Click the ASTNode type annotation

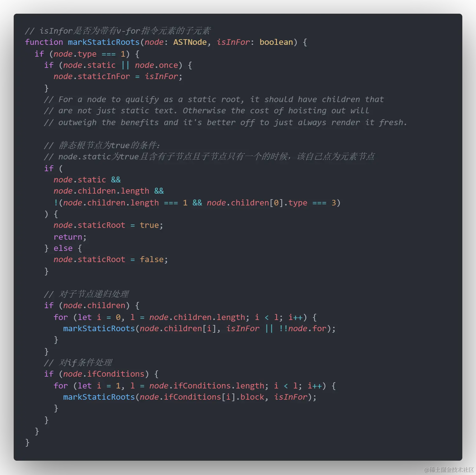[x=190, y=42]
